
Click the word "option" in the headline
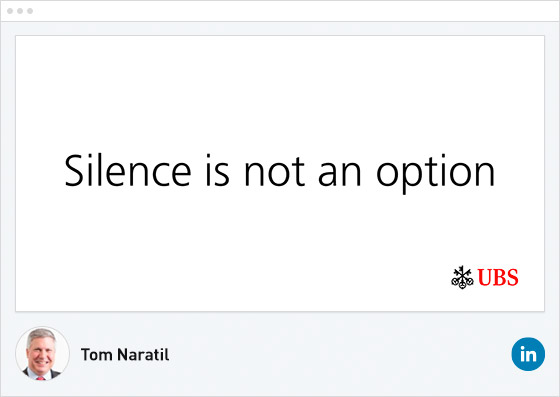pos(436,173)
